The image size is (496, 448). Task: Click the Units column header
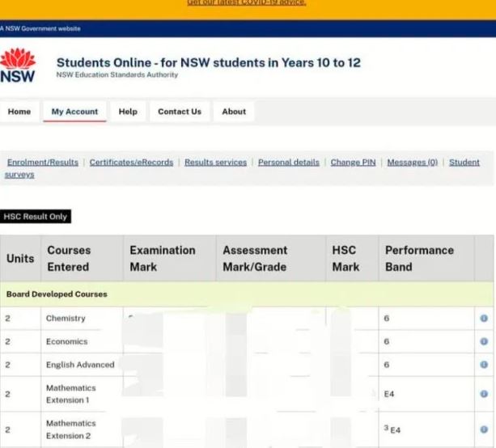20,259
